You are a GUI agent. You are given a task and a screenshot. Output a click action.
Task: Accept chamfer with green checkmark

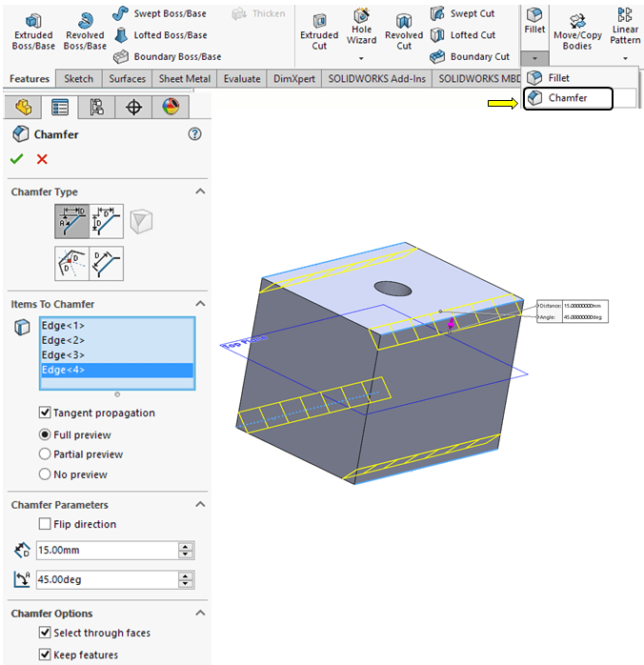[17, 159]
